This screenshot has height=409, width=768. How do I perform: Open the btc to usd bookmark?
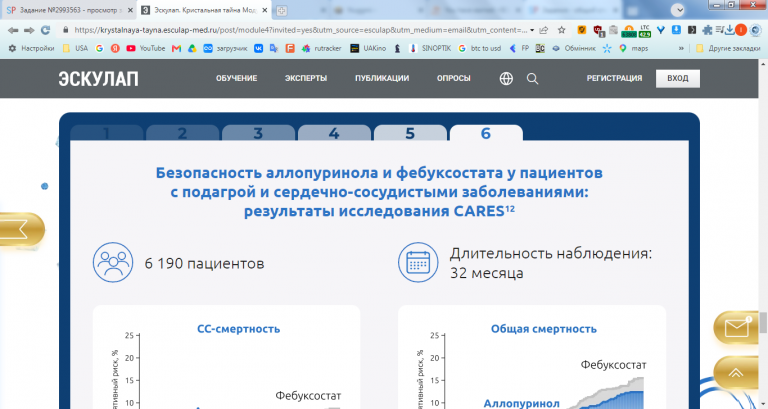click(480, 48)
